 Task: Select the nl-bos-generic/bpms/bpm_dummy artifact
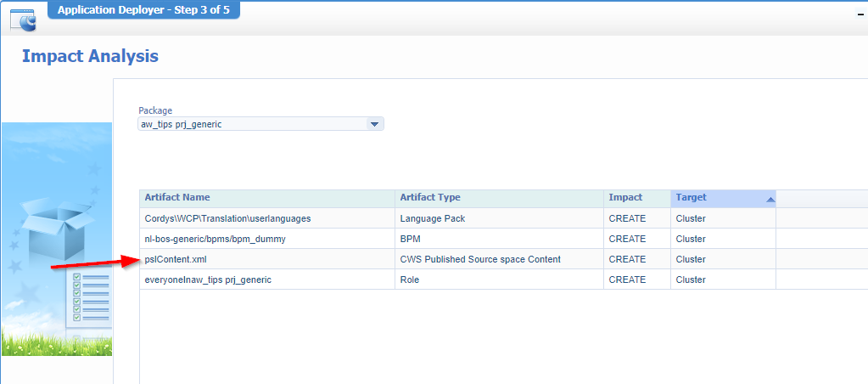tap(215, 239)
